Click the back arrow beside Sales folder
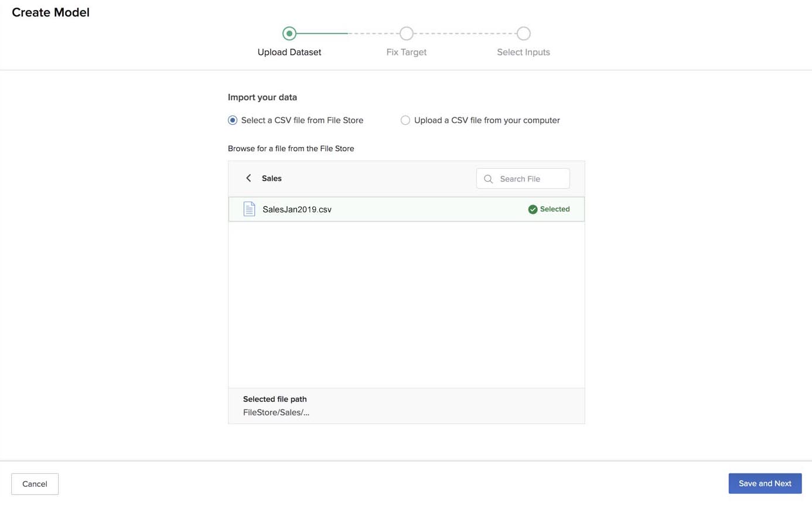The image size is (812, 505). [x=248, y=178]
